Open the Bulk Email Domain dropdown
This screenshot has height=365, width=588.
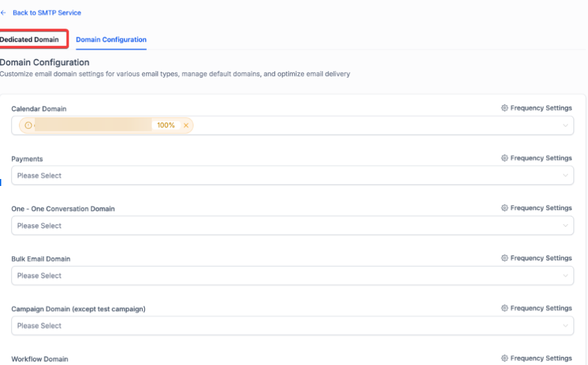[292, 276]
